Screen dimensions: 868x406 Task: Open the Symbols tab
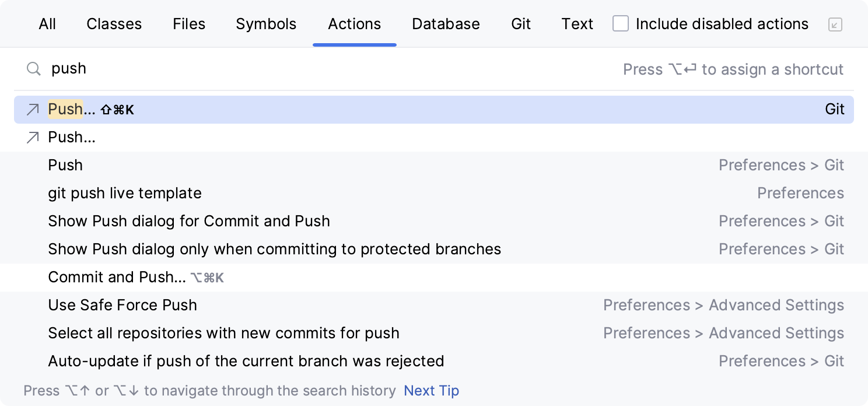click(x=266, y=24)
